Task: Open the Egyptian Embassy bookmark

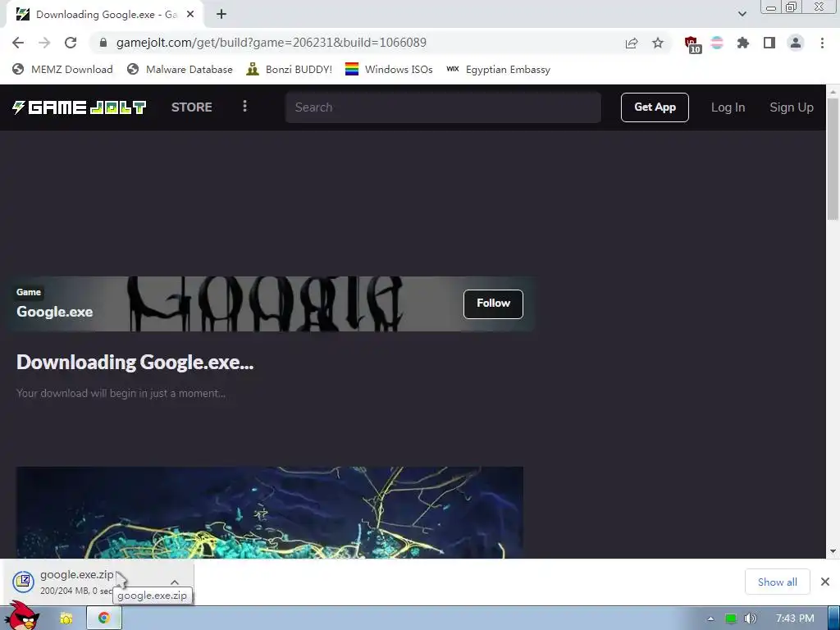Action: (498, 70)
